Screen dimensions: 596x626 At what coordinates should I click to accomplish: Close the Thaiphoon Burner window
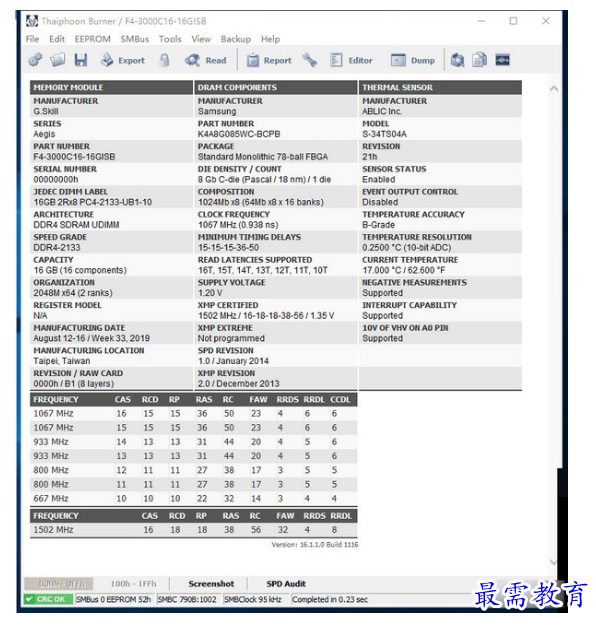[x=546, y=21]
